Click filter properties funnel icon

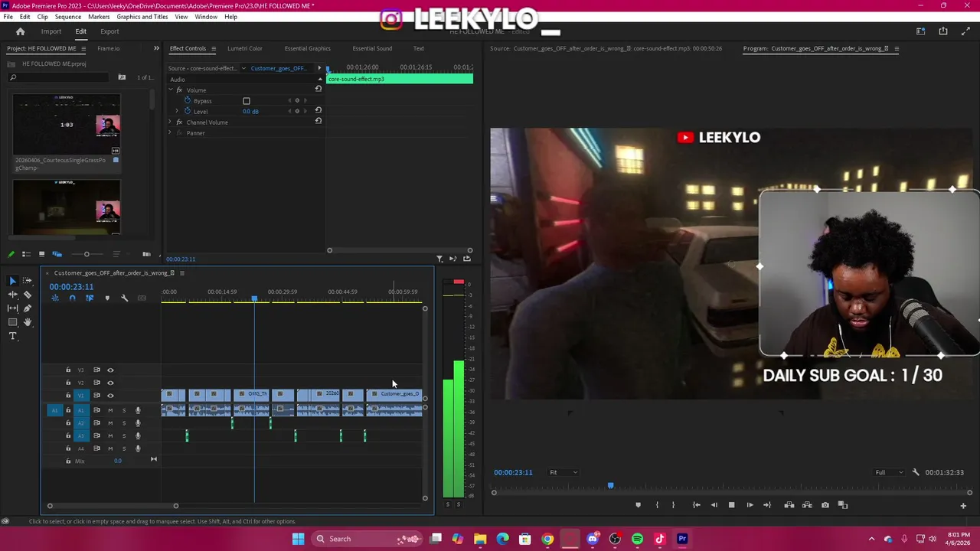point(439,259)
